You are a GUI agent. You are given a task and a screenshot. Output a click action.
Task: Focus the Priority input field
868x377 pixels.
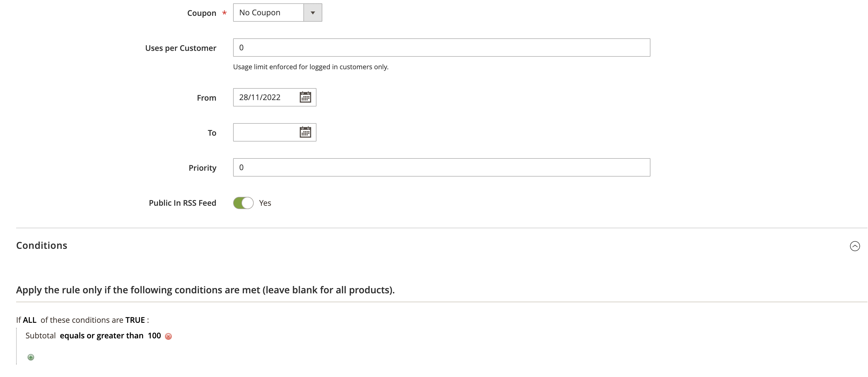click(x=442, y=168)
